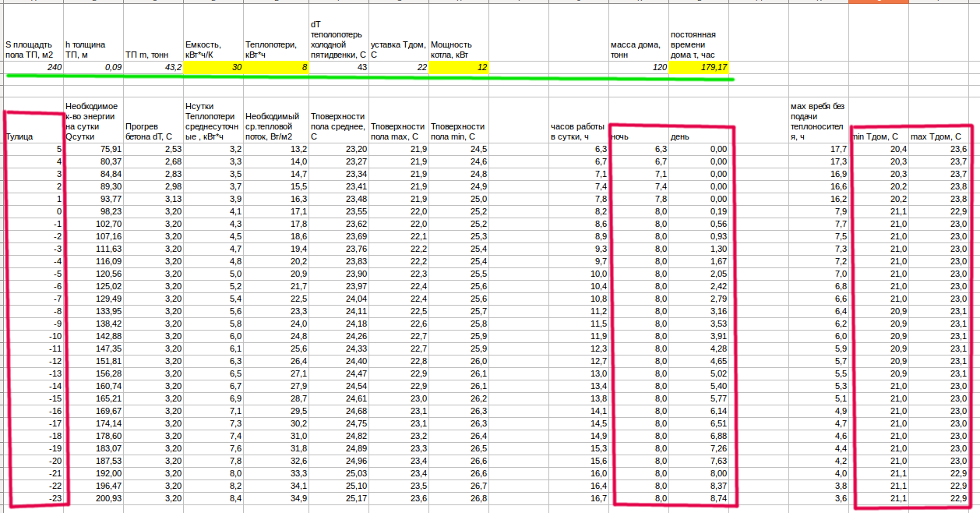Select the energy cell showing 200,93

click(x=93, y=498)
